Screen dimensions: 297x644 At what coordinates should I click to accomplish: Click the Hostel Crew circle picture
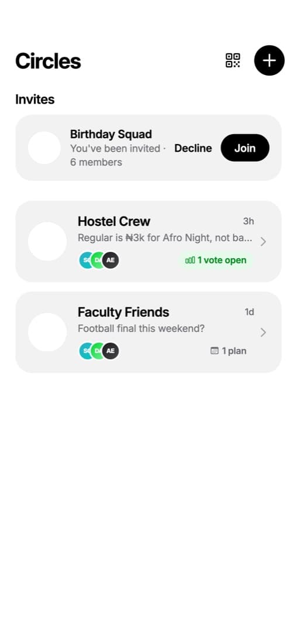[x=47, y=241]
